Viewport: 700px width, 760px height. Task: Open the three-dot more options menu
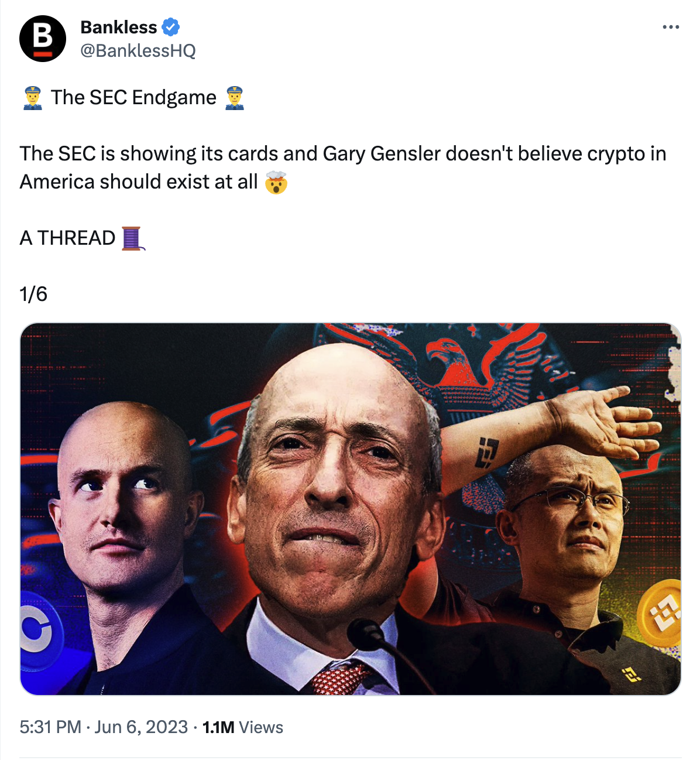pyautogui.click(x=671, y=27)
